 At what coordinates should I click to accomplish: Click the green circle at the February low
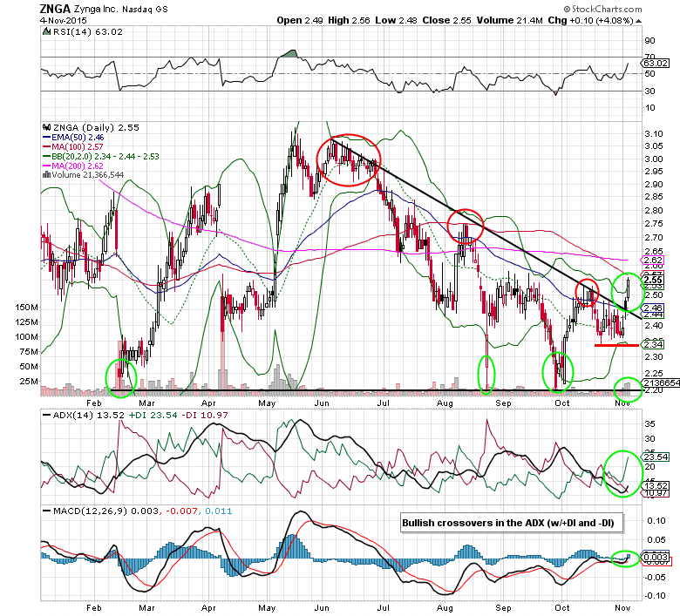point(121,375)
